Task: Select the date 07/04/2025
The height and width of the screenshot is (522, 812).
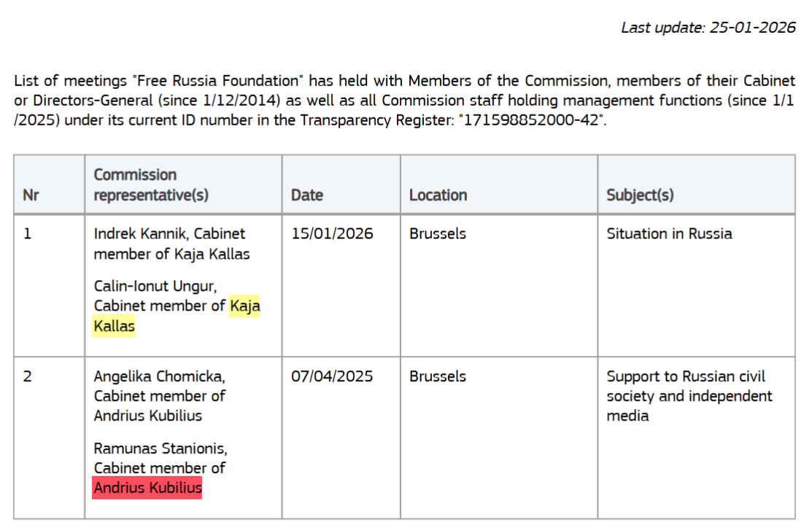Action: coord(332,377)
